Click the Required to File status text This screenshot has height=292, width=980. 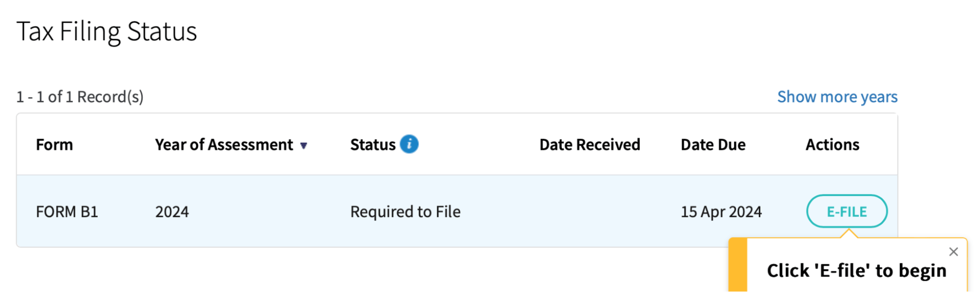(404, 211)
